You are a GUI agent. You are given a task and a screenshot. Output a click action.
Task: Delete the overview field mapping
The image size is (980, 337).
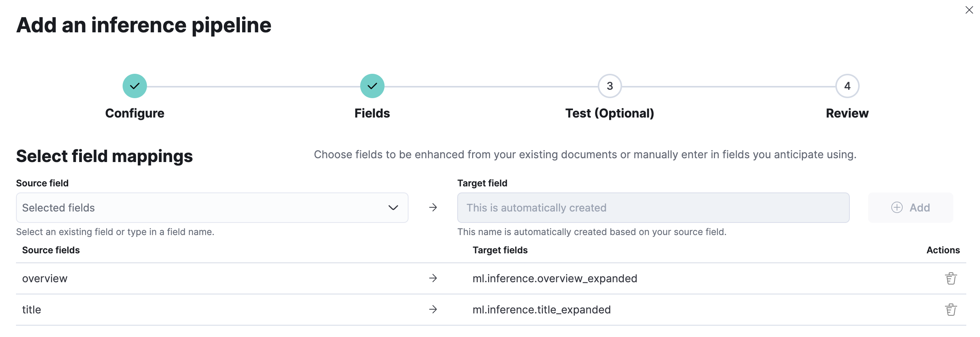pyautogui.click(x=951, y=278)
